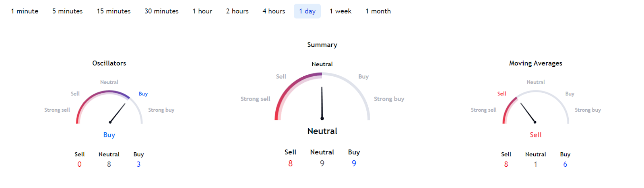
Task: Click the active 1 day tab
Action: click(307, 11)
